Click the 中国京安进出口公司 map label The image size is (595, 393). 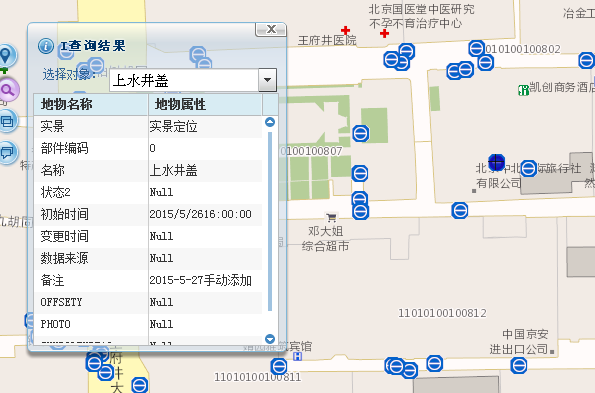[519, 341]
